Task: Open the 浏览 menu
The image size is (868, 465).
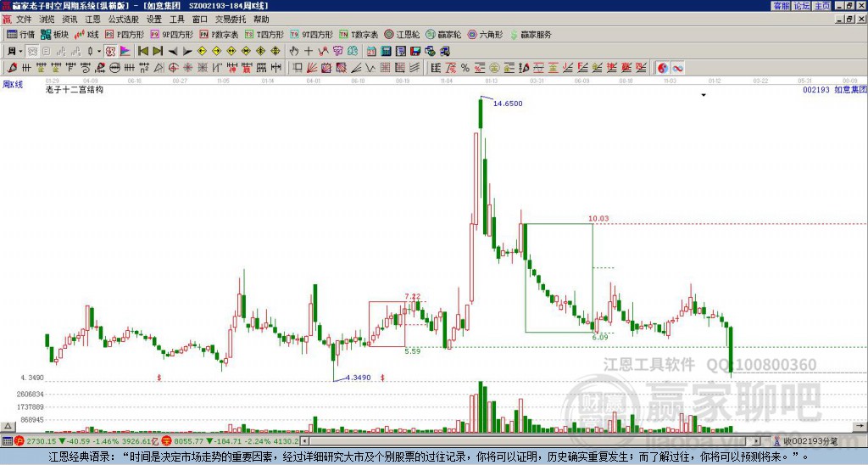Action: [47, 20]
